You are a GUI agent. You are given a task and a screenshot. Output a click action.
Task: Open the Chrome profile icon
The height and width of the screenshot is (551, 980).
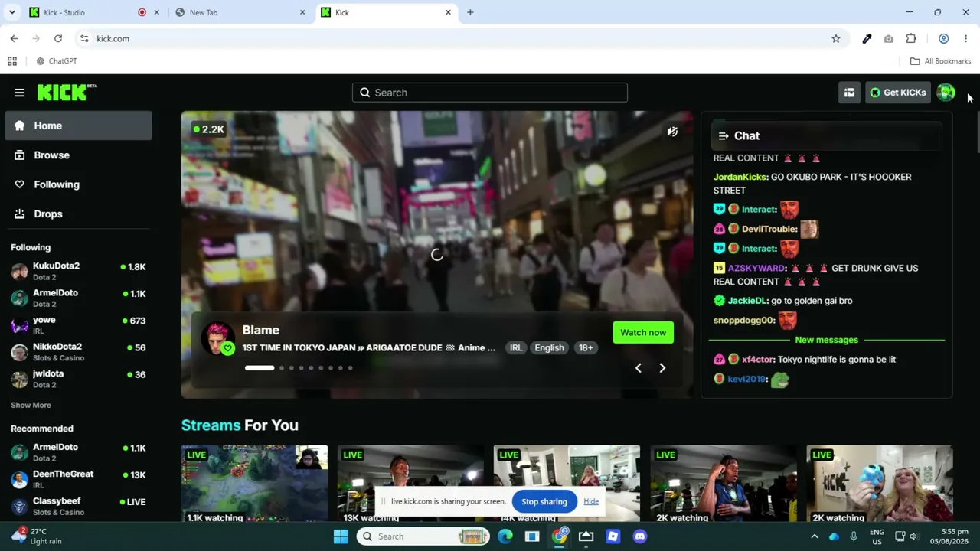click(x=943, y=38)
